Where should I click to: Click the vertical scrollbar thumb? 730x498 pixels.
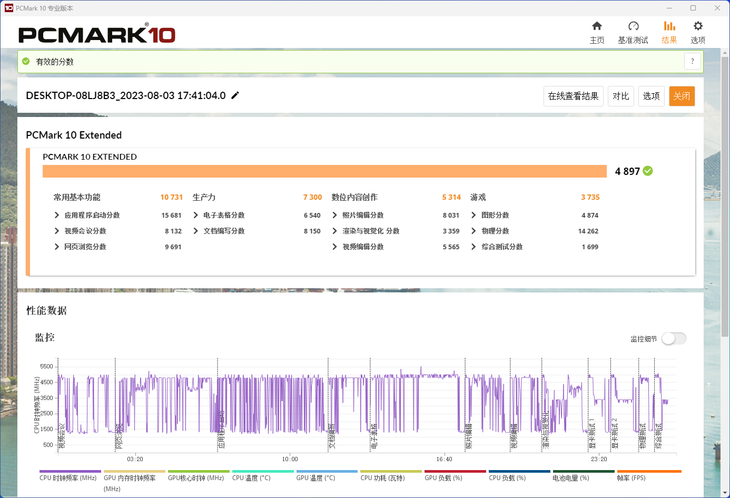point(725,195)
